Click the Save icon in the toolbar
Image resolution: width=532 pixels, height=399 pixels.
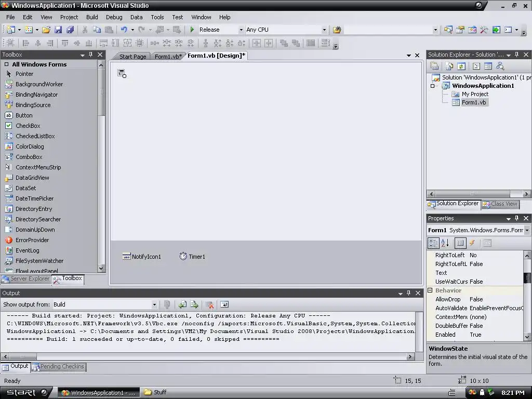(x=58, y=30)
